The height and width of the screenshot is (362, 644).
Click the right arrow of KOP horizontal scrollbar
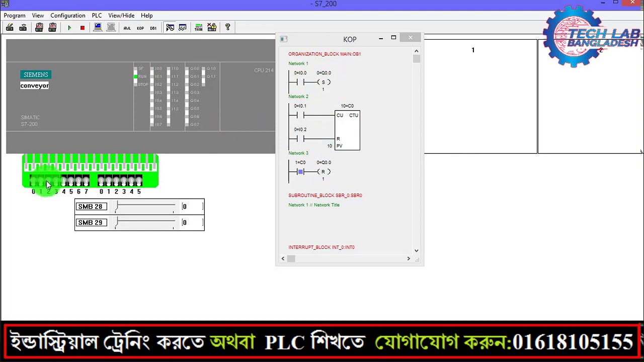pyautogui.click(x=409, y=258)
